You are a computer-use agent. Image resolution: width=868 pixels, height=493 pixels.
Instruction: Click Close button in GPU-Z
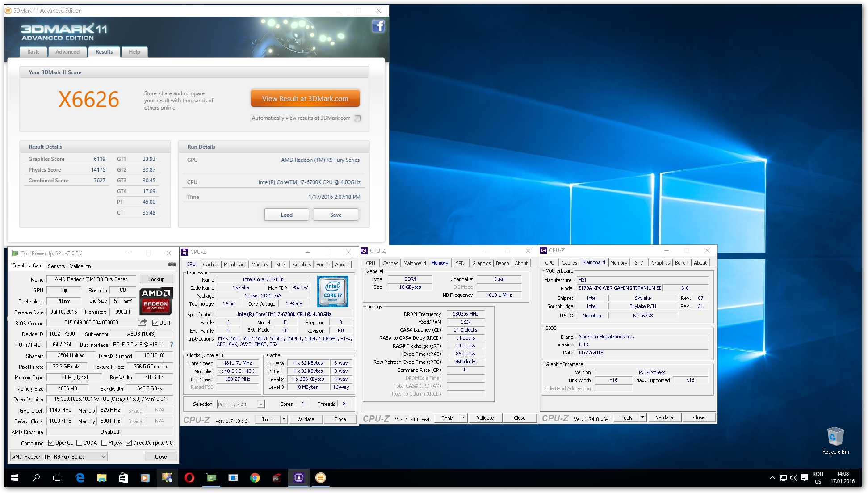point(161,457)
